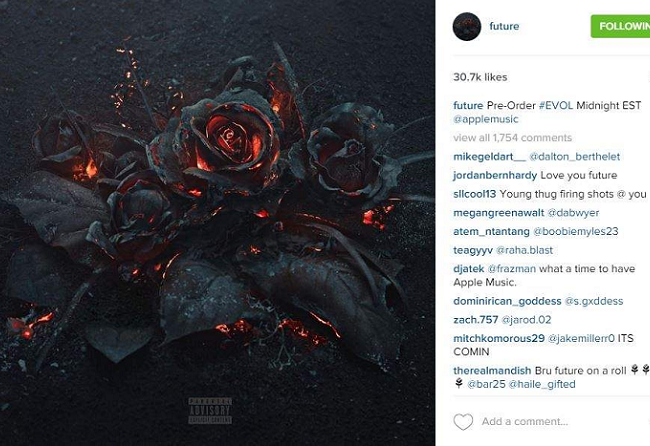Click the burning roses album cover image

point(217,223)
